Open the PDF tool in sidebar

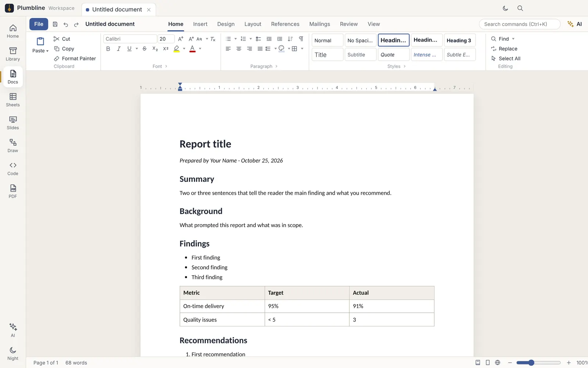pos(13,191)
